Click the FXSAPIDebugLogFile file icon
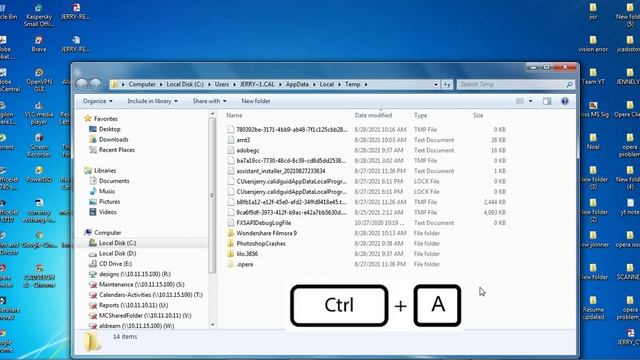Image resolution: width=640 pixels, height=360 pixels. click(231, 223)
